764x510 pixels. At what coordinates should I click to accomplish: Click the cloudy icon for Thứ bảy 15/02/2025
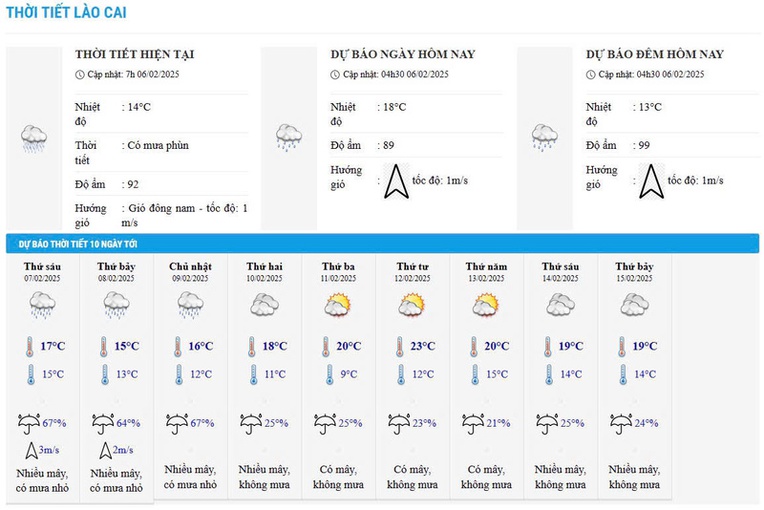point(634,305)
